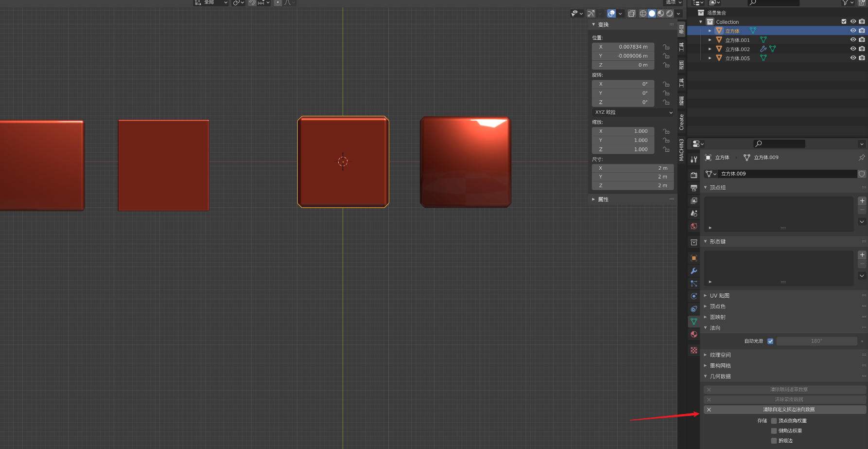Open the Particles properties tab

click(x=694, y=284)
